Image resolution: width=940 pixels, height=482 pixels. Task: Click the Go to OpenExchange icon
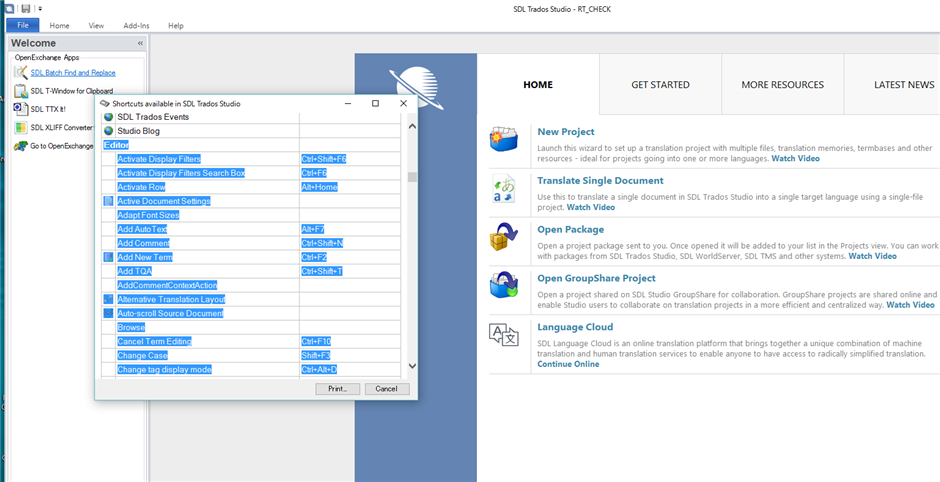pyautogui.click(x=20, y=146)
